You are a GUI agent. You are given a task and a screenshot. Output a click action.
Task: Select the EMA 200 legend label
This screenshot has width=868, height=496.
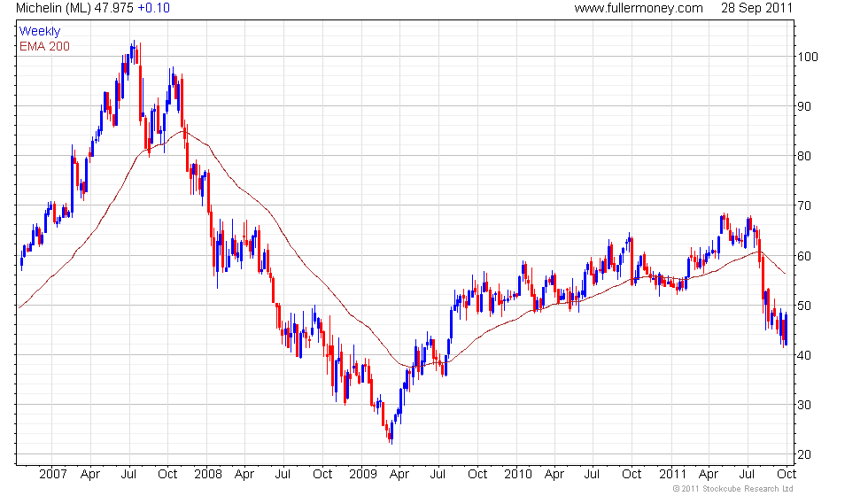[x=45, y=46]
